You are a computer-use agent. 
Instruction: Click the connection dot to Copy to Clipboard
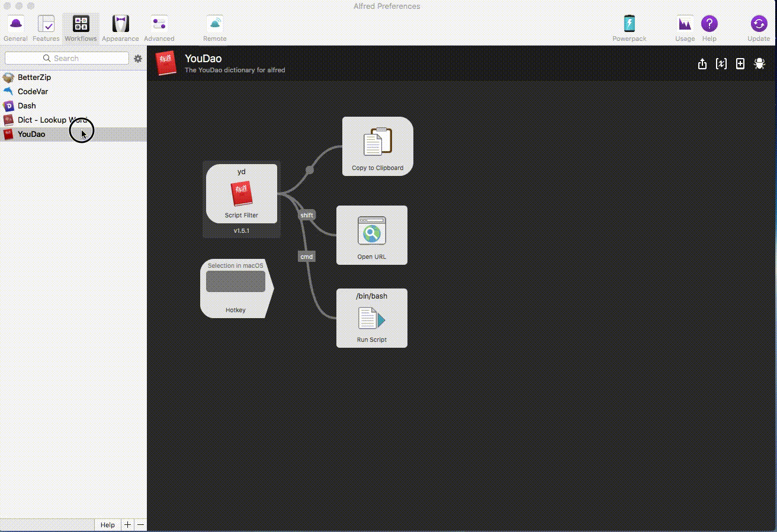coord(310,170)
